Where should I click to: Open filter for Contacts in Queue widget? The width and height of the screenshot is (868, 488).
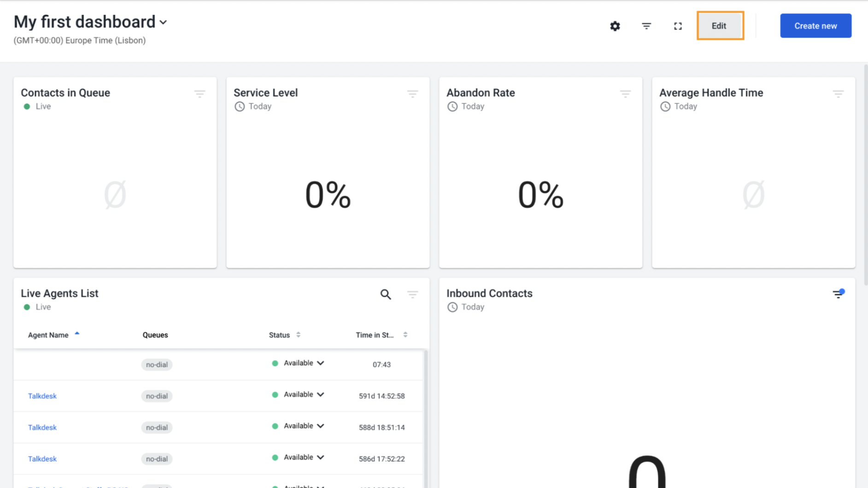(199, 94)
